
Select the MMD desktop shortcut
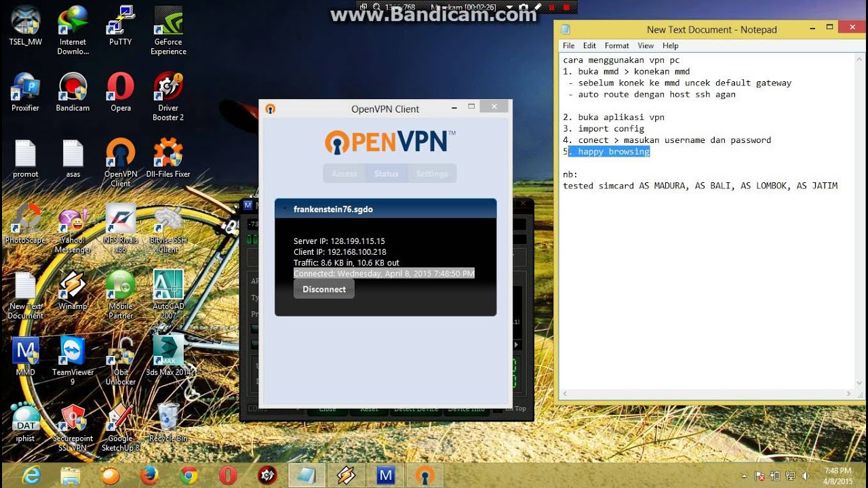point(26,356)
